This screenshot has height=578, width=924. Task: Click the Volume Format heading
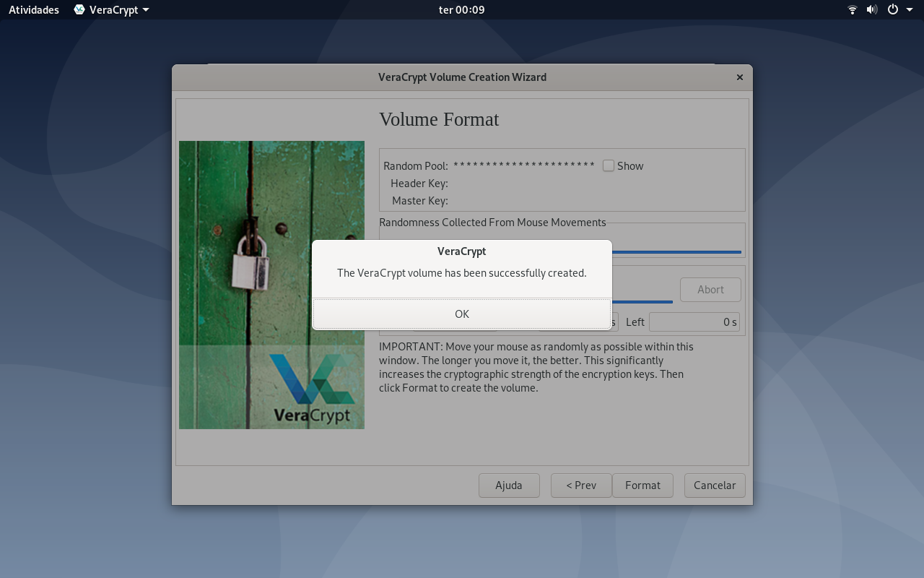point(439,119)
